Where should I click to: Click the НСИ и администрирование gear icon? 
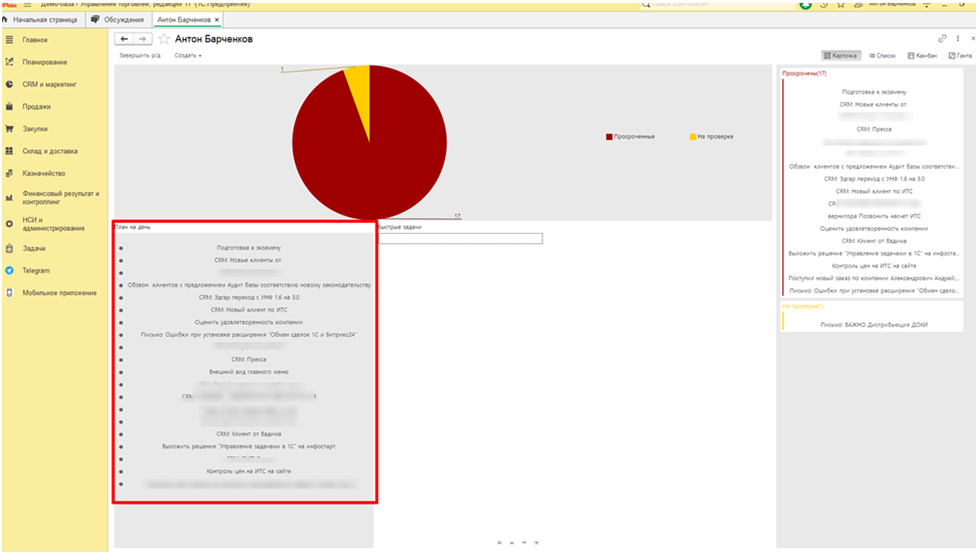click(9, 223)
